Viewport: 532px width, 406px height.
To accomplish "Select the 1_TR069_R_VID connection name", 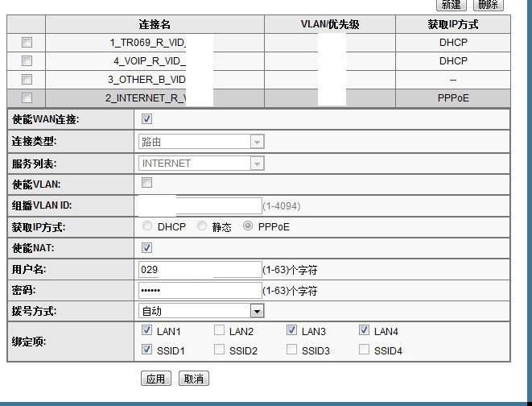I will coord(148,43).
